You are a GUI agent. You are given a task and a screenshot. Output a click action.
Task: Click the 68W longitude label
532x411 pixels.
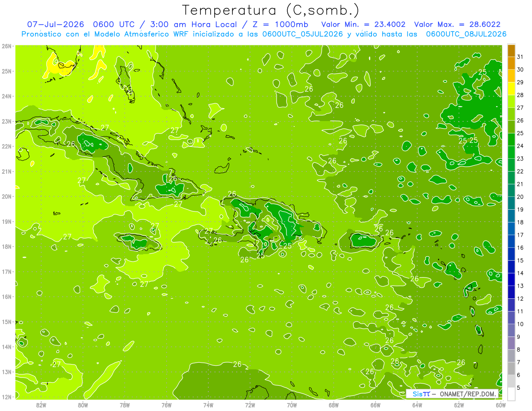click(334, 404)
